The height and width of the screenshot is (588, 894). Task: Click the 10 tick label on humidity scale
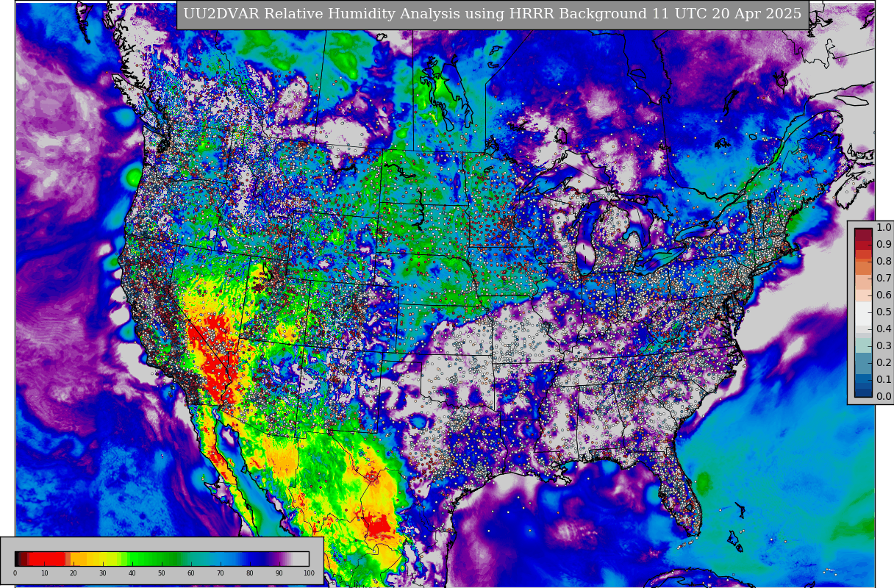pos(44,573)
